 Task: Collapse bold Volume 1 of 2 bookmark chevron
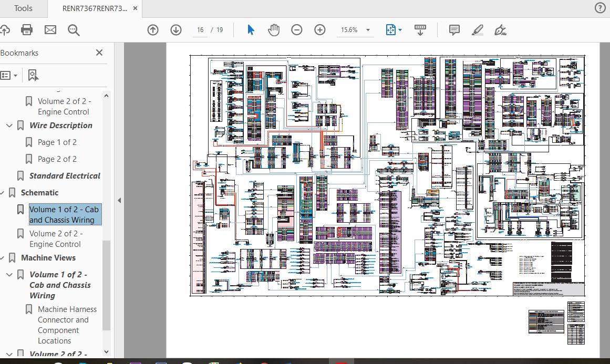[9, 275]
